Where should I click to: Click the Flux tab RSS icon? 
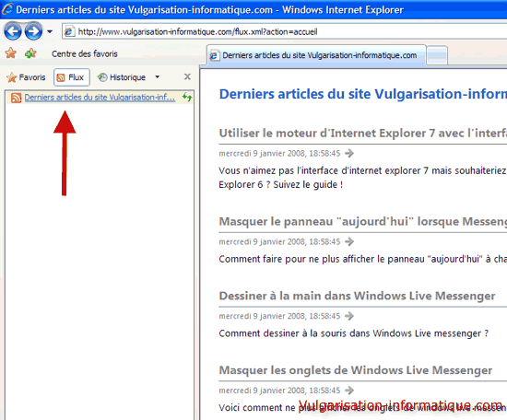(x=61, y=77)
